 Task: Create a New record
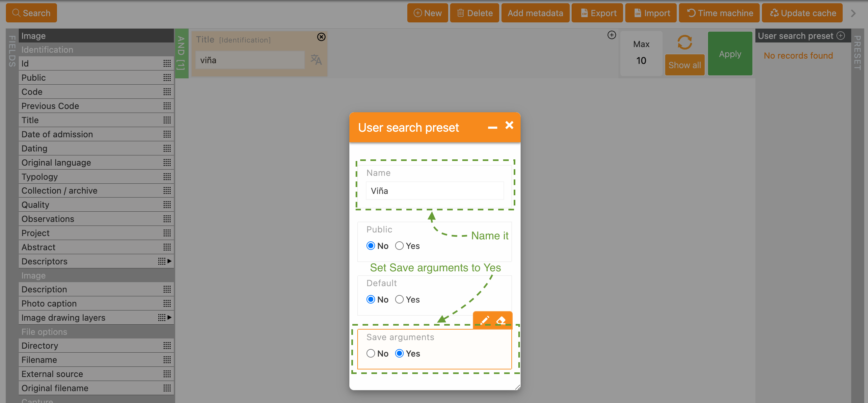click(427, 13)
